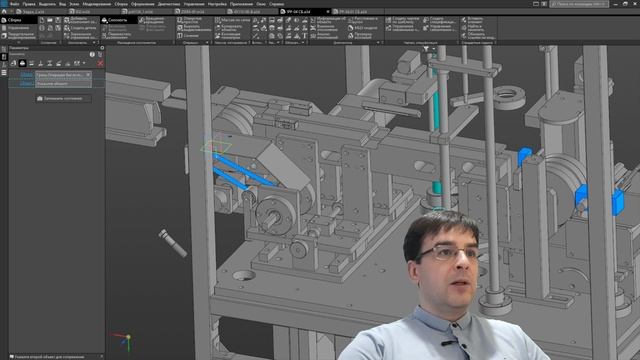The image size is (640, 360).
Task: Click the 'Копировать объекты' command
Action: 230,28
